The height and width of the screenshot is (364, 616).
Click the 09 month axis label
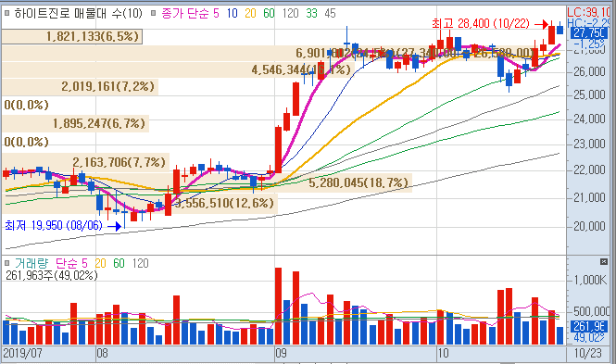(281, 354)
